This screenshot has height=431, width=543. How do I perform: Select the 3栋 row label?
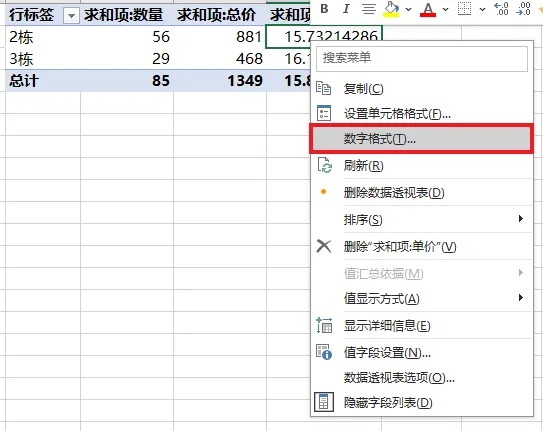click(43, 59)
